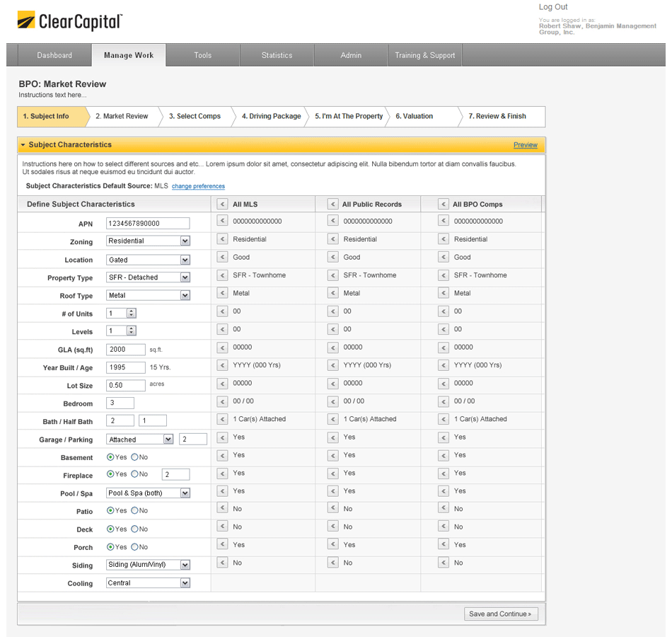Viewport: 672px width, 637px height.
Task: Click copy arrow next to All Public Records
Action: coord(332,204)
